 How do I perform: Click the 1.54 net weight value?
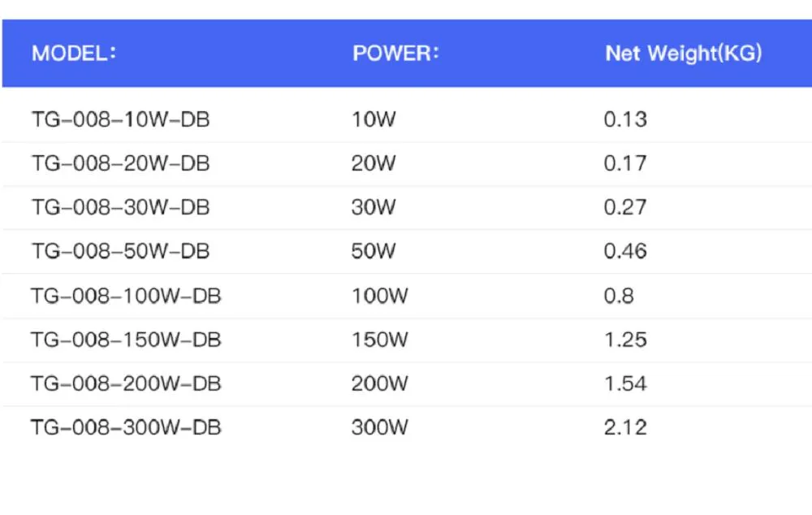625,383
